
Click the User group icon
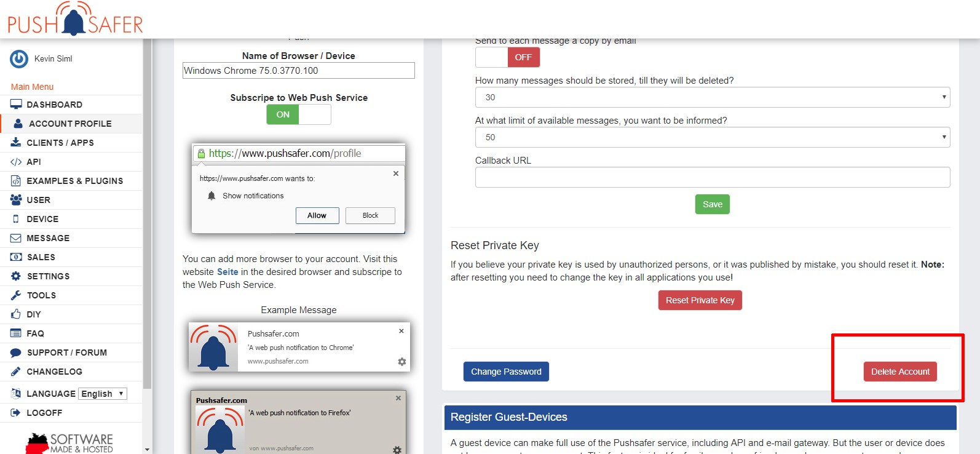point(16,200)
